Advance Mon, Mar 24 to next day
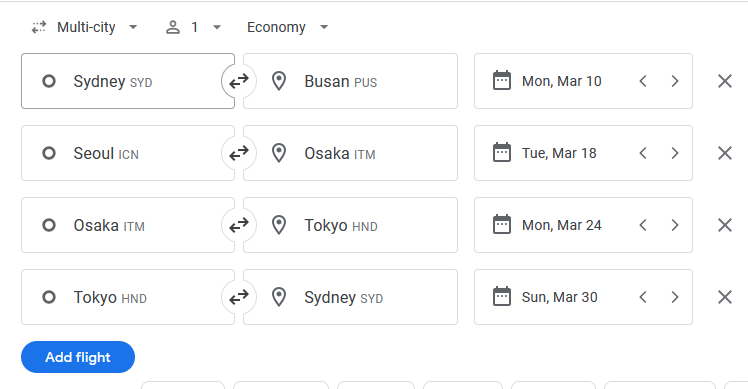The image size is (748, 389). [675, 225]
